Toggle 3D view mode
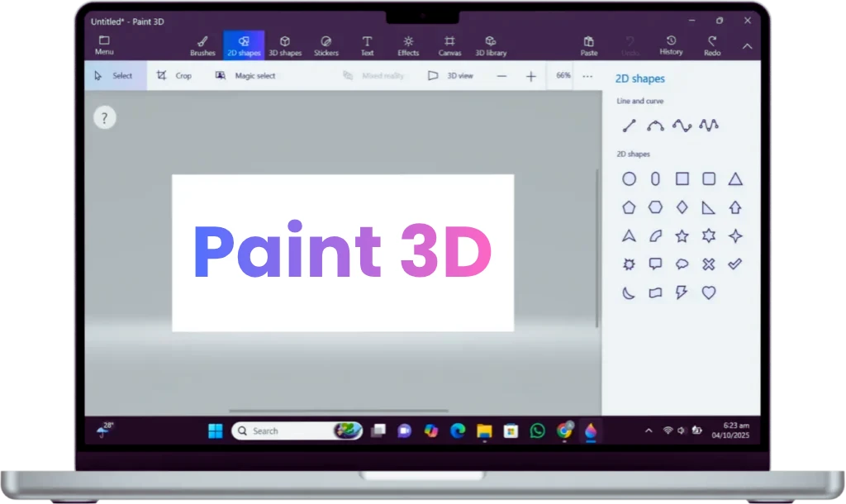This screenshot has width=846, height=504. tap(450, 75)
